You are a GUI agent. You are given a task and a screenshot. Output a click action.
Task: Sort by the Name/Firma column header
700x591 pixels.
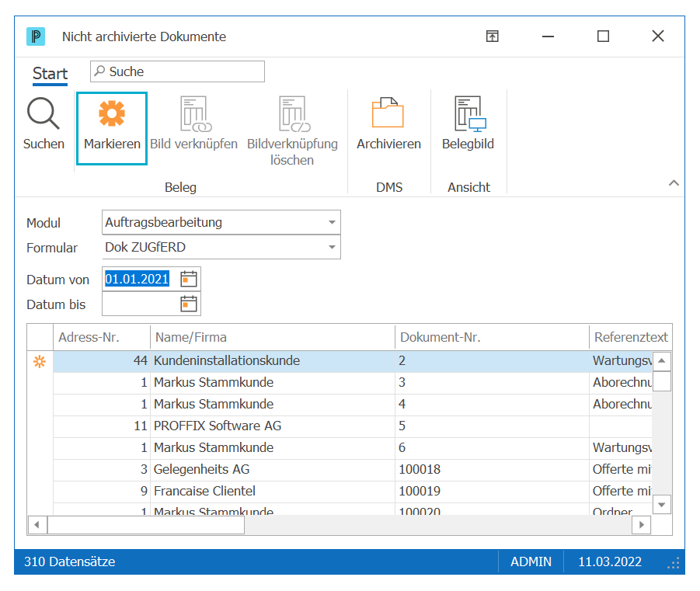tap(273, 337)
